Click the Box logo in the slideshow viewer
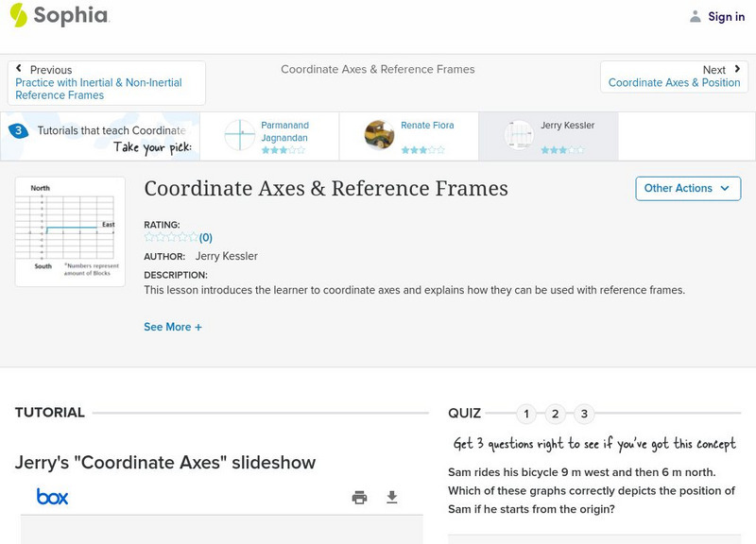Image resolution: width=756 pixels, height=544 pixels. [x=54, y=496]
